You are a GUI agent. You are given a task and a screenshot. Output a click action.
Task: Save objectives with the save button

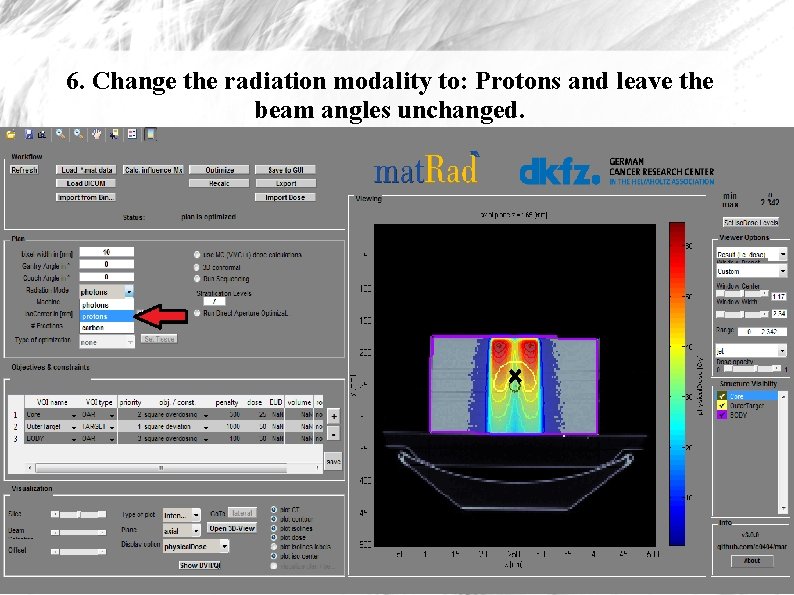[x=333, y=462]
